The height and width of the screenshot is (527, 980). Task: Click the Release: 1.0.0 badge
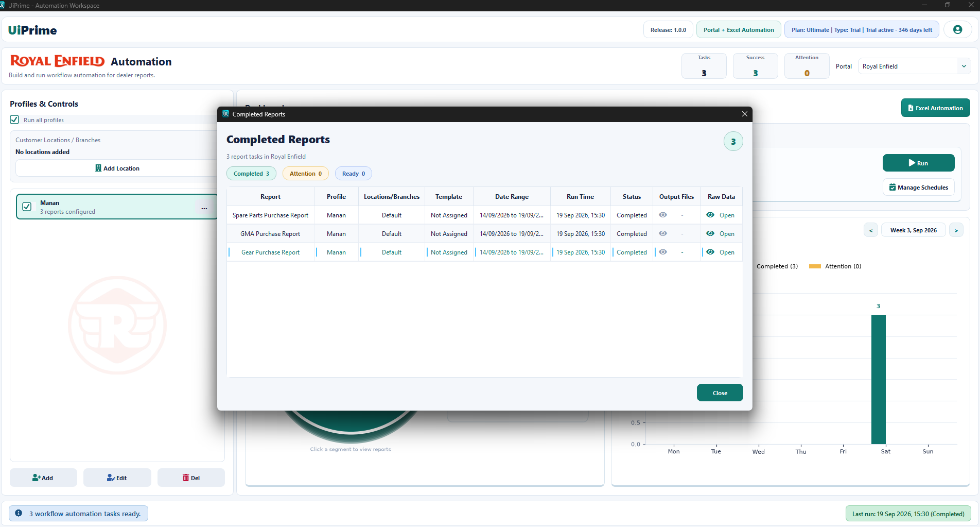[x=668, y=30]
